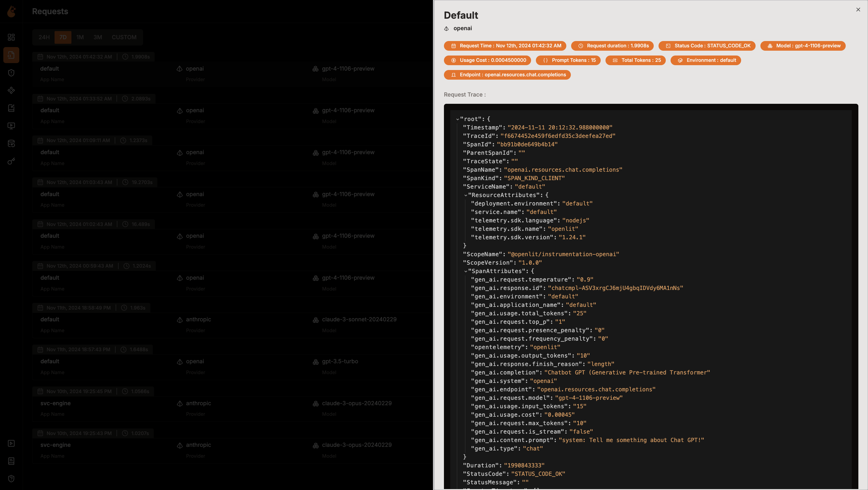Image resolution: width=868 pixels, height=490 pixels.
Task: Switch to the 1M time filter tab
Action: [x=80, y=37]
